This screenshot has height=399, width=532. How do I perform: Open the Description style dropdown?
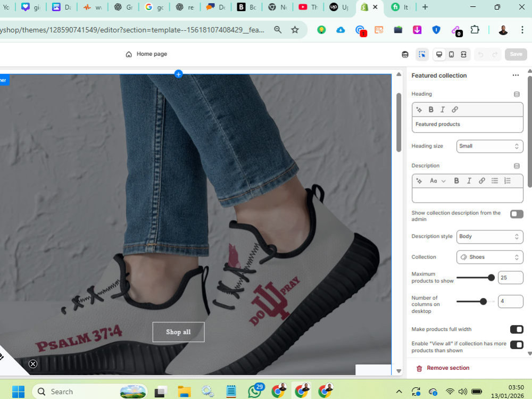pyautogui.click(x=489, y=237)
